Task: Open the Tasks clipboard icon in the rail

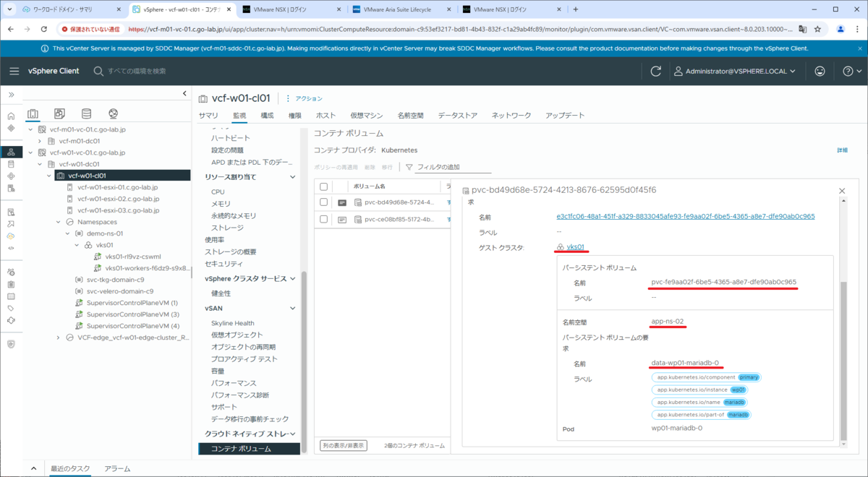Action: pos(11,284)
